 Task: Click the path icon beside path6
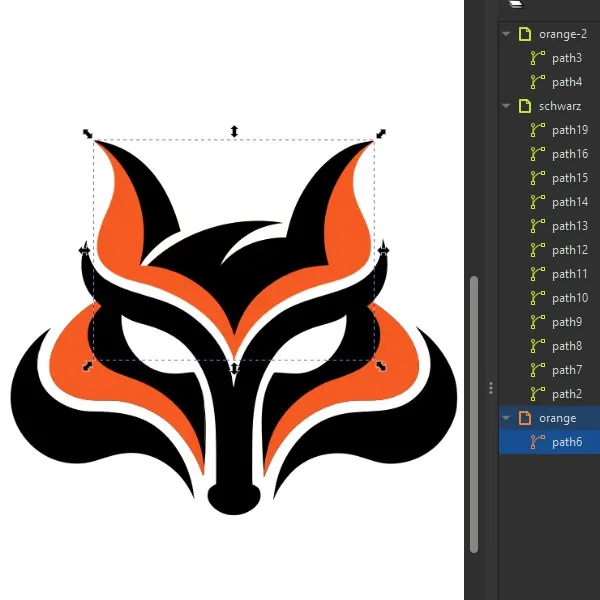538,442
